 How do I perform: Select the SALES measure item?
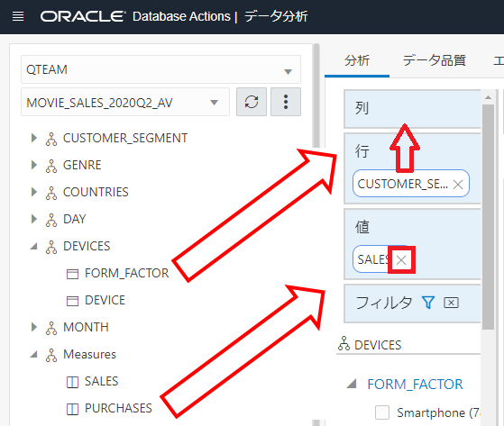(101, 381)
